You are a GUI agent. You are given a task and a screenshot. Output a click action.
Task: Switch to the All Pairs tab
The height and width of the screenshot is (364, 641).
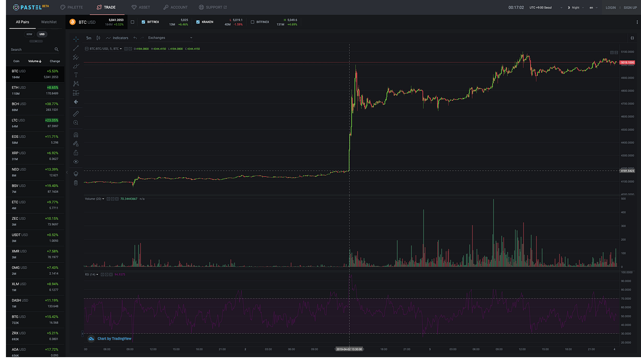pos(22,22)
